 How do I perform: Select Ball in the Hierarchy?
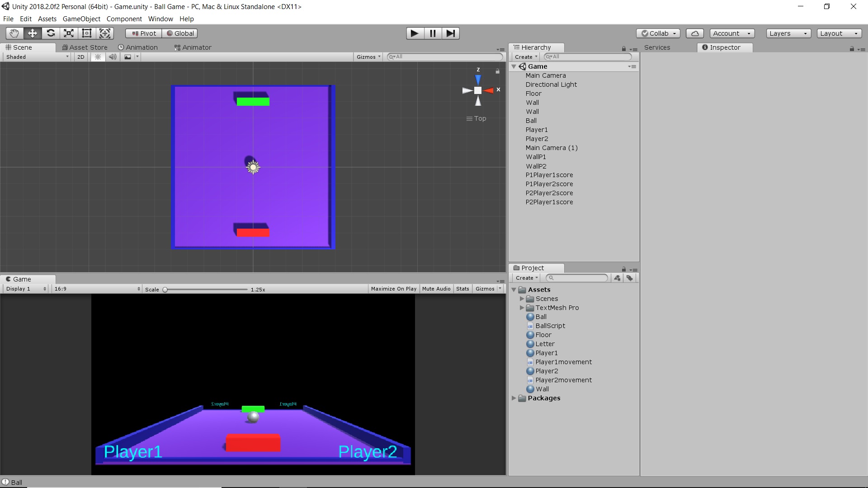tap(531, 121)
